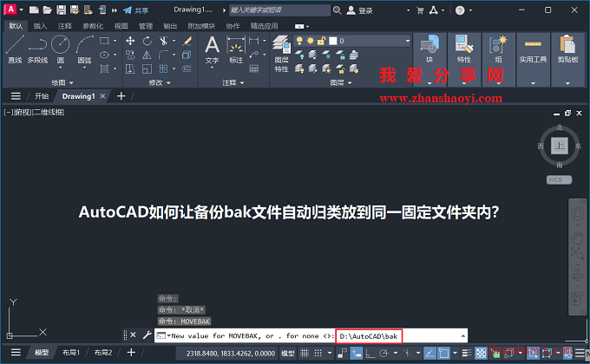Select the Line (直线) tool

tap(15, 49)
